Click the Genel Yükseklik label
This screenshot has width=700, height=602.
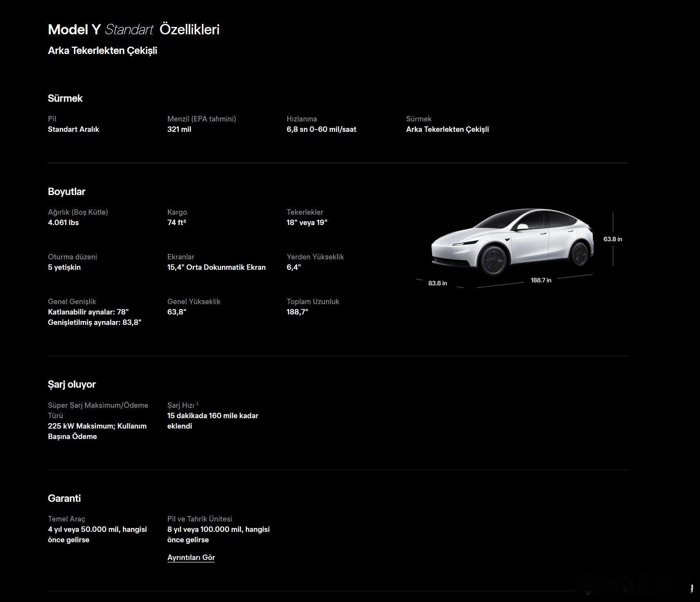(194, 301)
